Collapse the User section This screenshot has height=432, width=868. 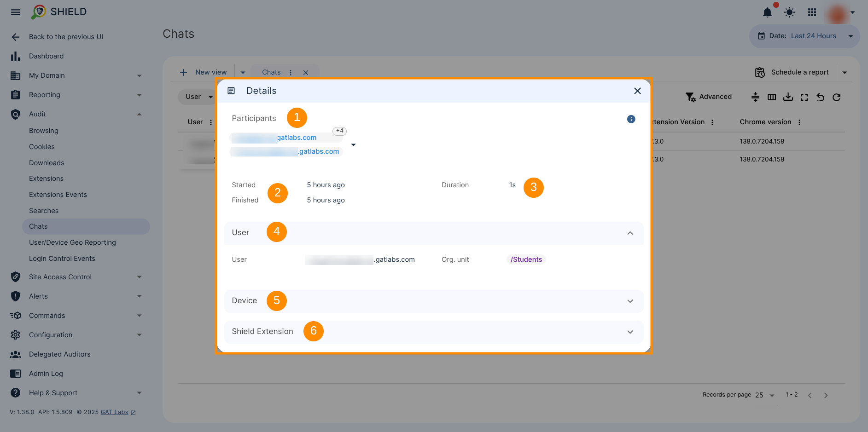[x=630, y=233]
